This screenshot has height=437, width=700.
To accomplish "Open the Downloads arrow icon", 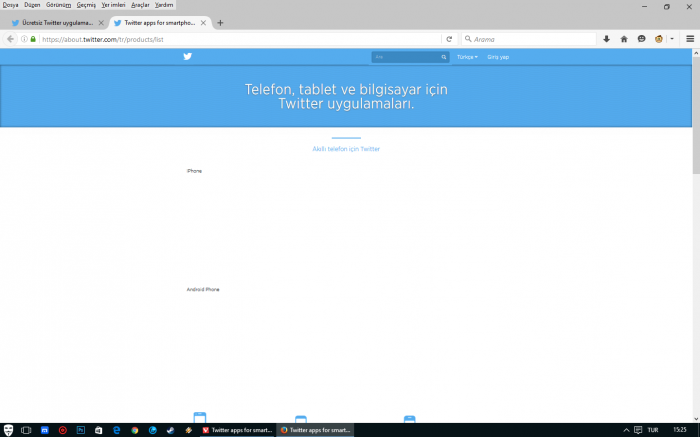I will [606, 39].
